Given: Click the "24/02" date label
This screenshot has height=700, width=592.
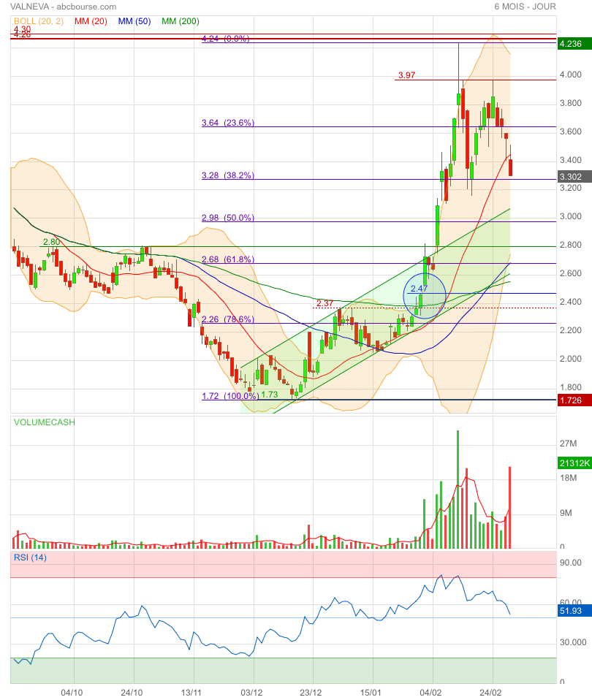Looking at the screenshot, I should [x=490, y=693].
